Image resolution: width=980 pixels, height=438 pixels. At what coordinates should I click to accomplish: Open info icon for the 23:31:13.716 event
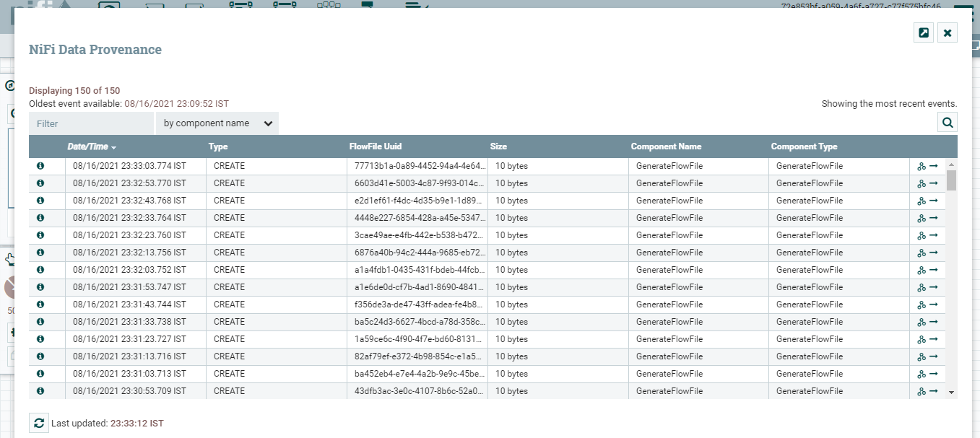pos(40,356)
